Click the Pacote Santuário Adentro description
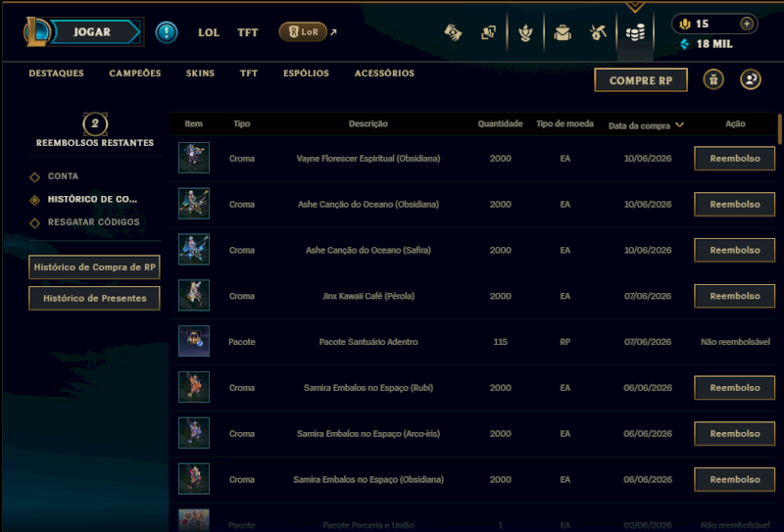Screen dimensions: 784x532 368,342
